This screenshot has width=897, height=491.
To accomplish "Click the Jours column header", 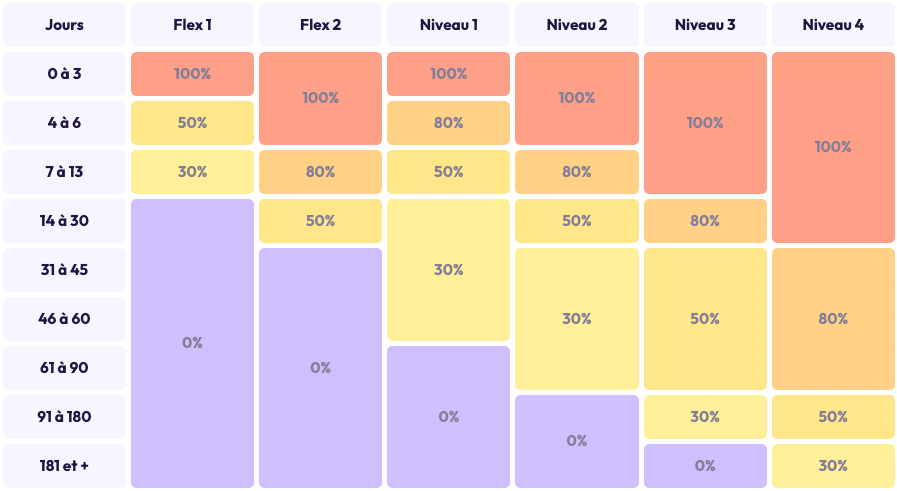I will coord(64,25).
